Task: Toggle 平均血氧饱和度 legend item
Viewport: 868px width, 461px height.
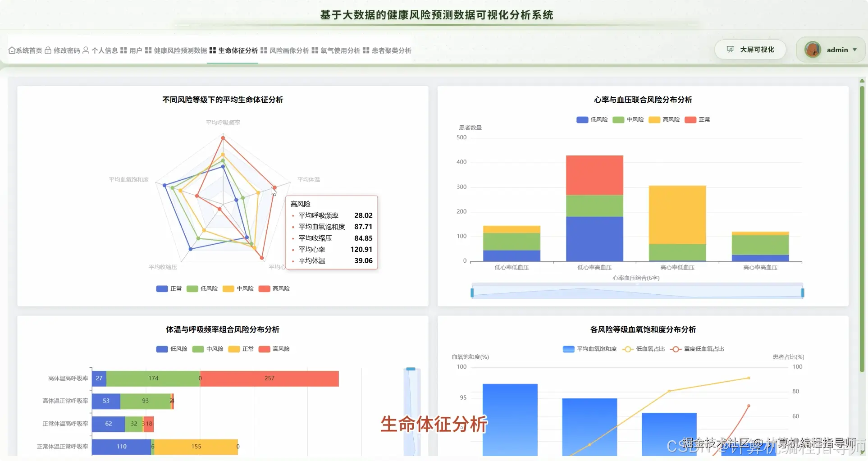Action: [x=589, y=349]
